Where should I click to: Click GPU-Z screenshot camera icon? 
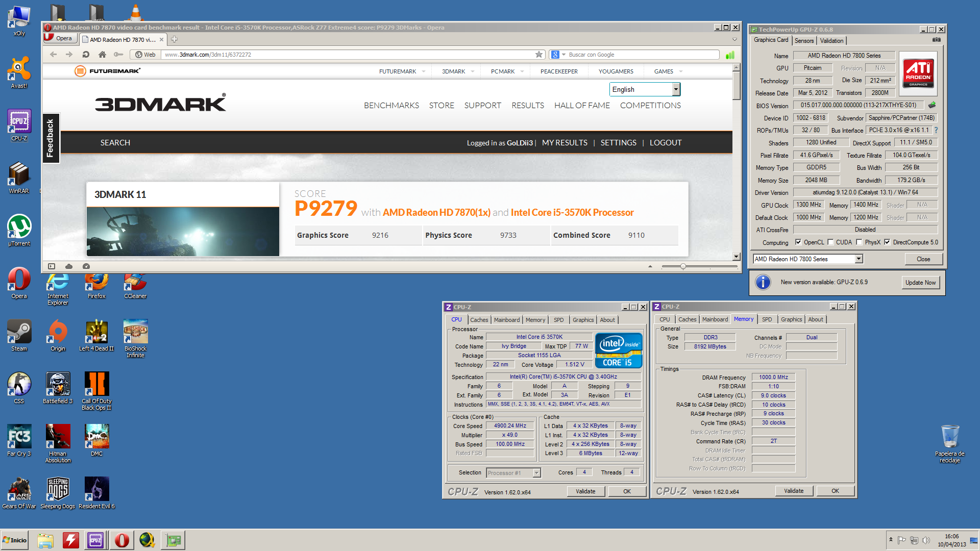(937, 40)
